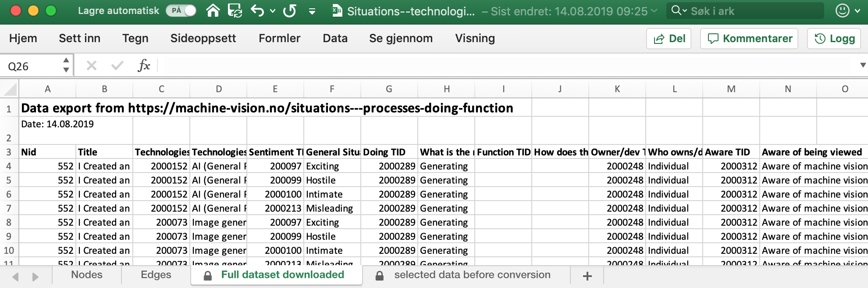Open the Kommentarer button
Viewport: 868px width, 288px height.
click(749, 39)
